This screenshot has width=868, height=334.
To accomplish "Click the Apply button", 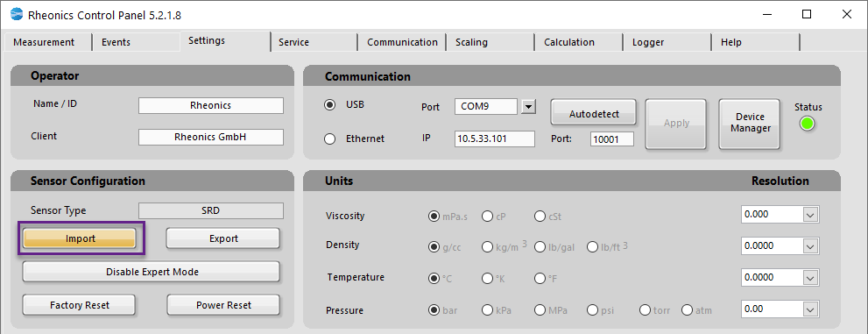I will coord(676,124).
